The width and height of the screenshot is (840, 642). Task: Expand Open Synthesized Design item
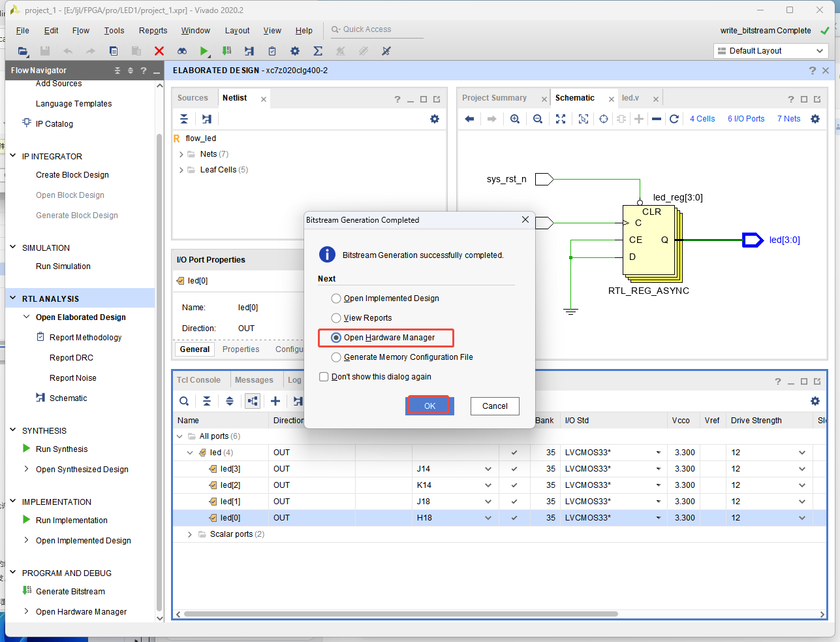pyautogui.click(x=26, y=469)
